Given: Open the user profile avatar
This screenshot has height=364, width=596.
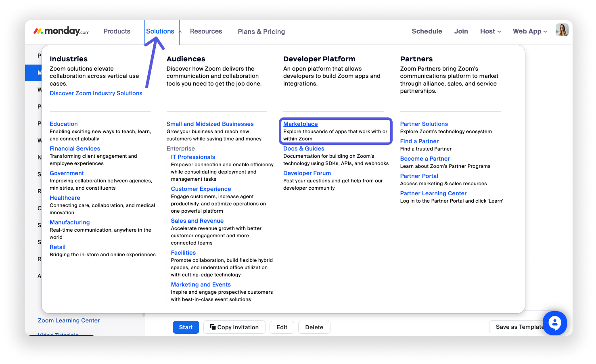Looking at the screenshot, I should coord(562,30).
